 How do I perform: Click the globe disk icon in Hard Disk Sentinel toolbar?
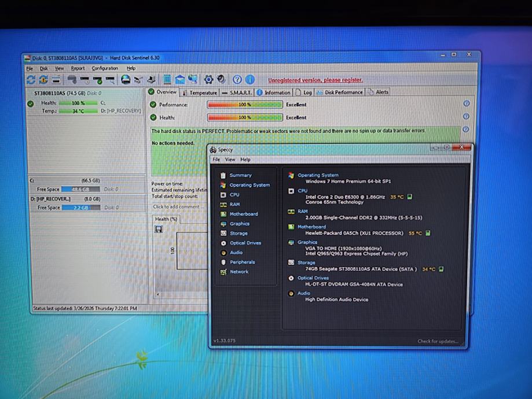(126, 80)
